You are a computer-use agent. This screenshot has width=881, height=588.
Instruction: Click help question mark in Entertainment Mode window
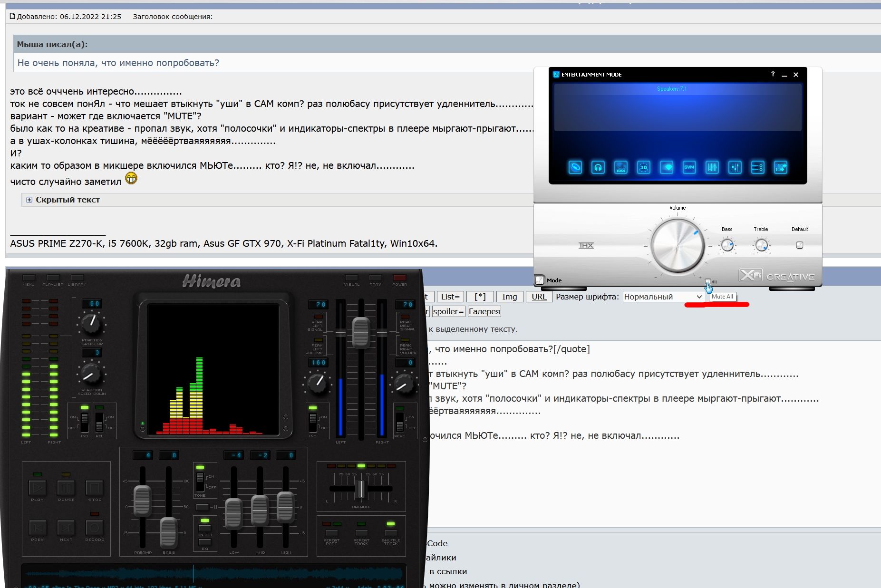click(773, 74)
